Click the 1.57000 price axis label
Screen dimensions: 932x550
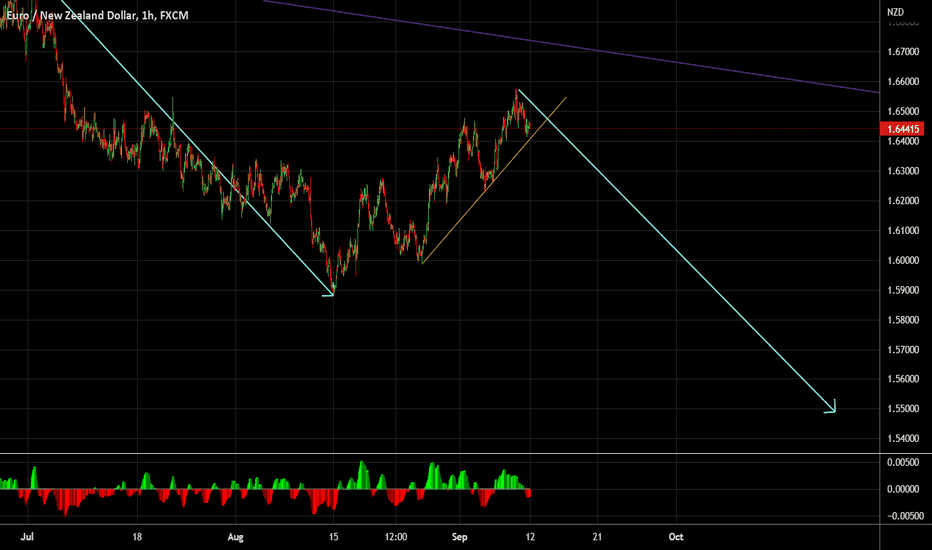click(x=903, y=350)
